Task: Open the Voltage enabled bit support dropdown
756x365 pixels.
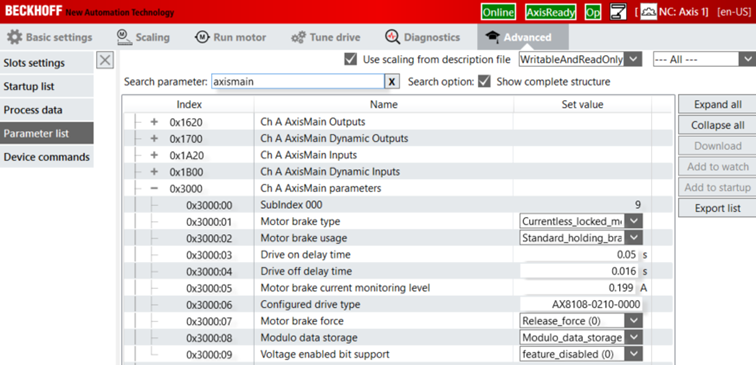Action: (581, 354)
